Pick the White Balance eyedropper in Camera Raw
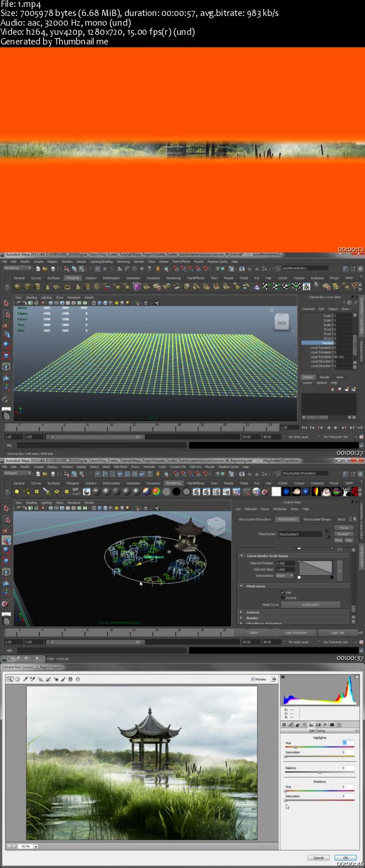The height and width of the screenshot is (868, 365). (25, 679)
